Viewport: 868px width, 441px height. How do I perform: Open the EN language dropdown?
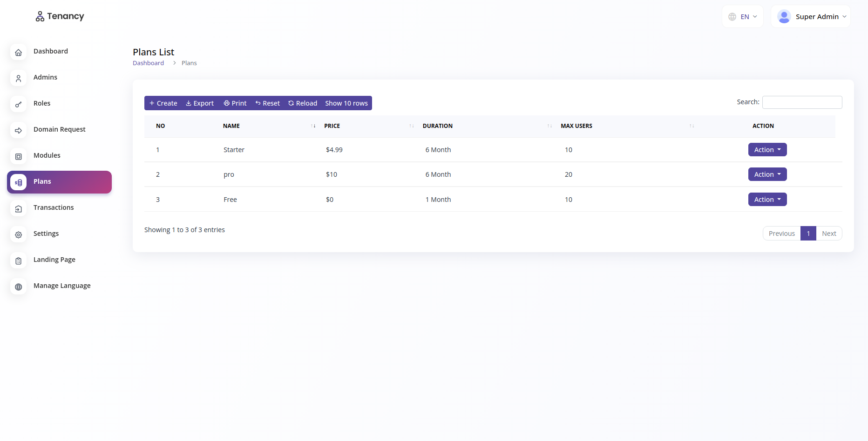pos(743,17)
